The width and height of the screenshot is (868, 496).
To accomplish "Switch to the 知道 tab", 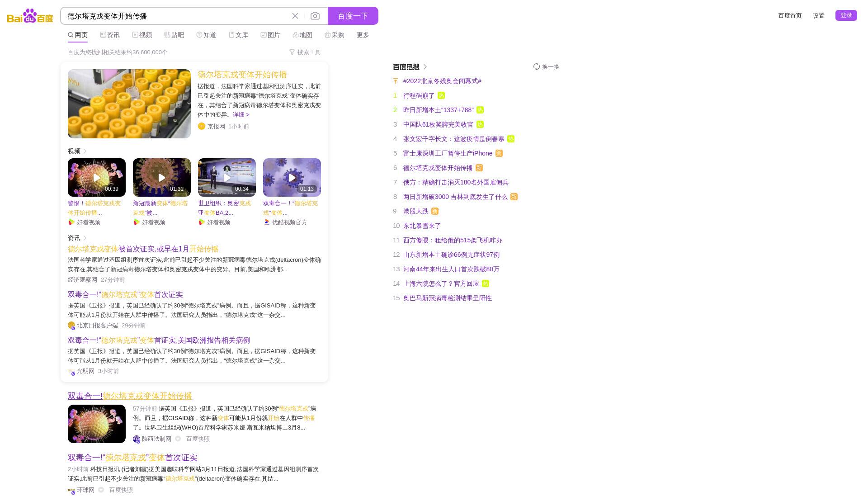I will (206, 35).
